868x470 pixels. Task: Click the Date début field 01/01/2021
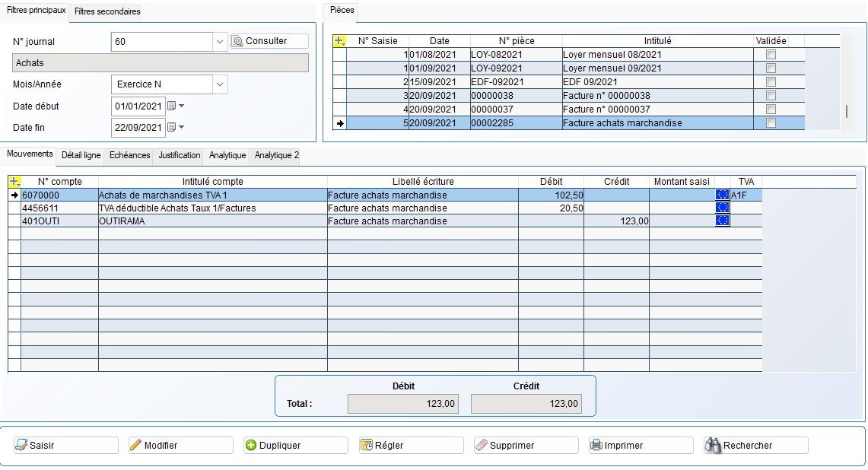pyautogui.click(x=138, y=106)
